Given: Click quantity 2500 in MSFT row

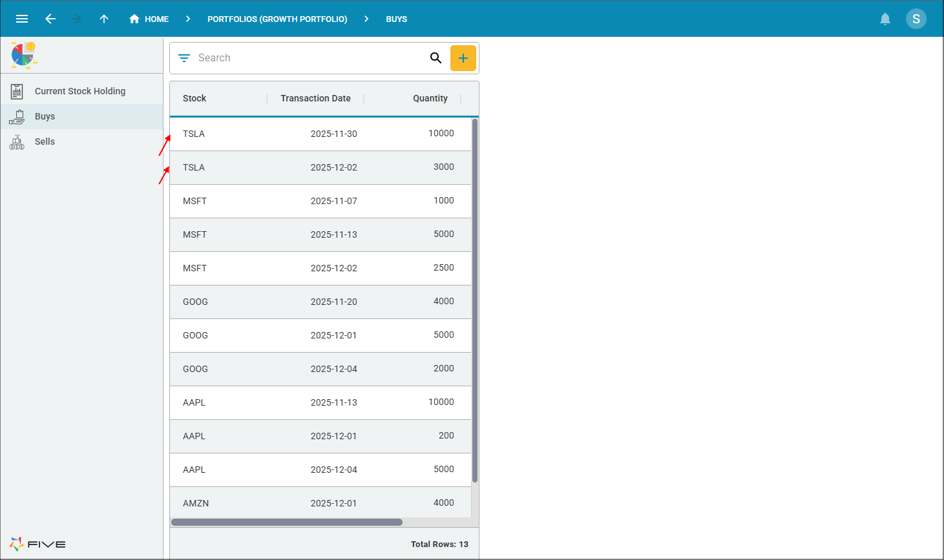Looking at the screenshot, I should coord(444,267).
